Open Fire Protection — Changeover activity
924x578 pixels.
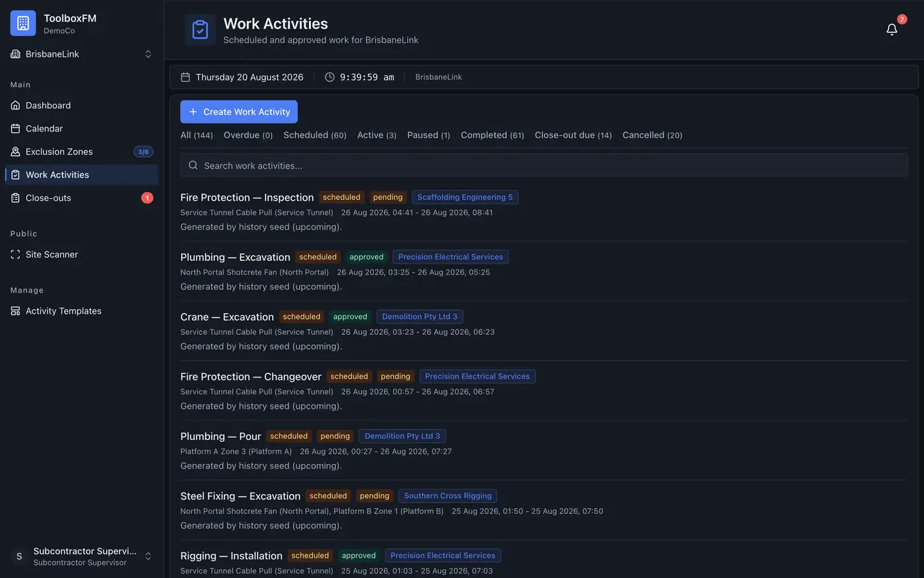coord(251,377)
